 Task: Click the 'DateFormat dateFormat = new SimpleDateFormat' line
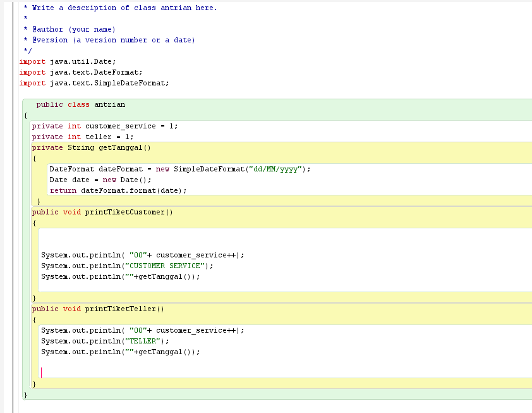(x=180, y=169)
